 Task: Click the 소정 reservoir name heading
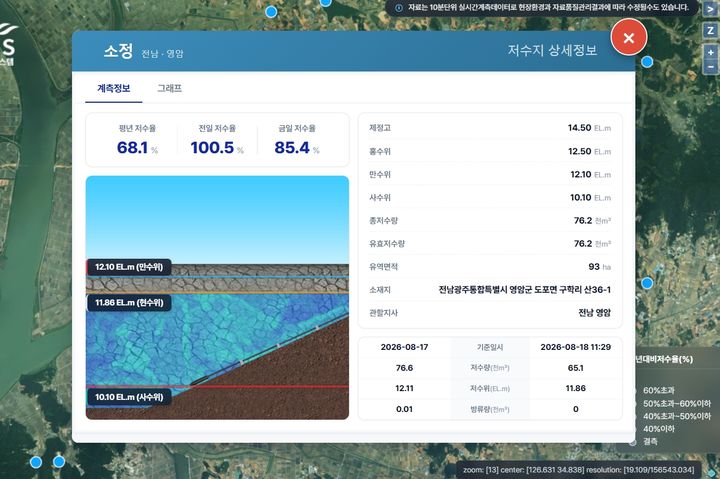pyautogui.click(x=118, y=51)
